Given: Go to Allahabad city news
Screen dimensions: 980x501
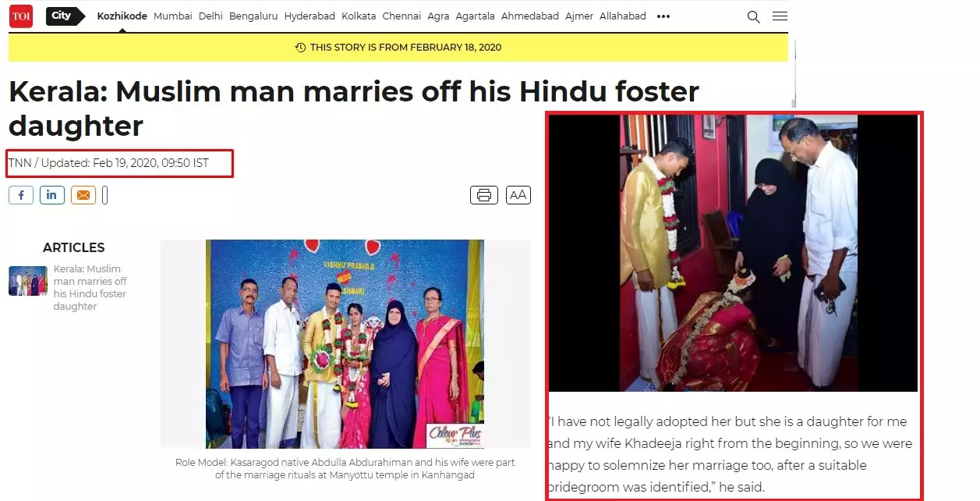Looking at the screenshot, I should (x=623, y=16).
